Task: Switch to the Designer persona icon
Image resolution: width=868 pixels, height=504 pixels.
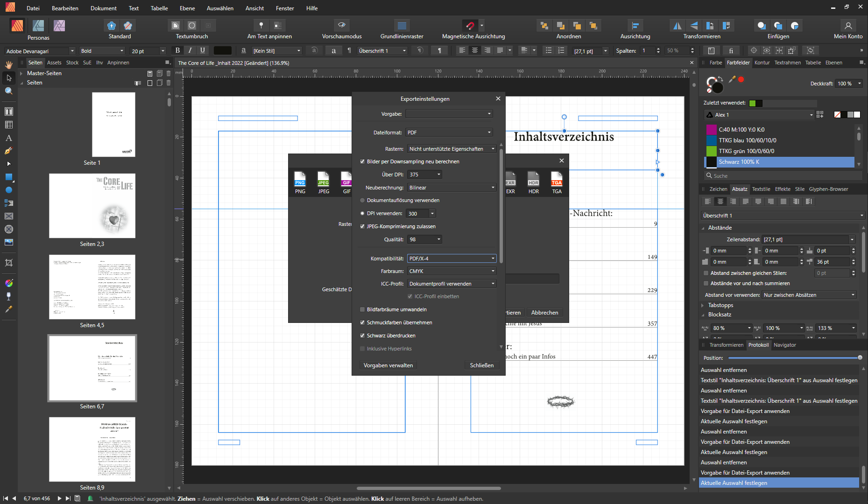Action: [x=38, y=25]
